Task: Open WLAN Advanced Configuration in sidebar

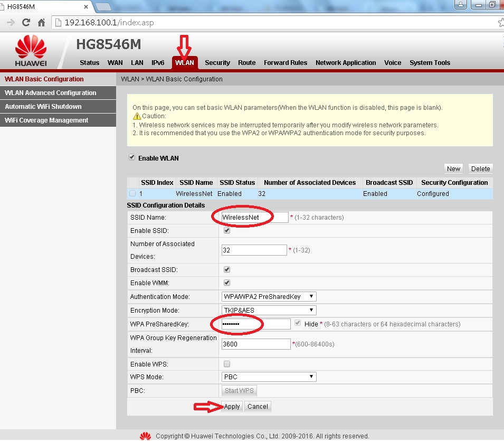Action: coord(51,93)
